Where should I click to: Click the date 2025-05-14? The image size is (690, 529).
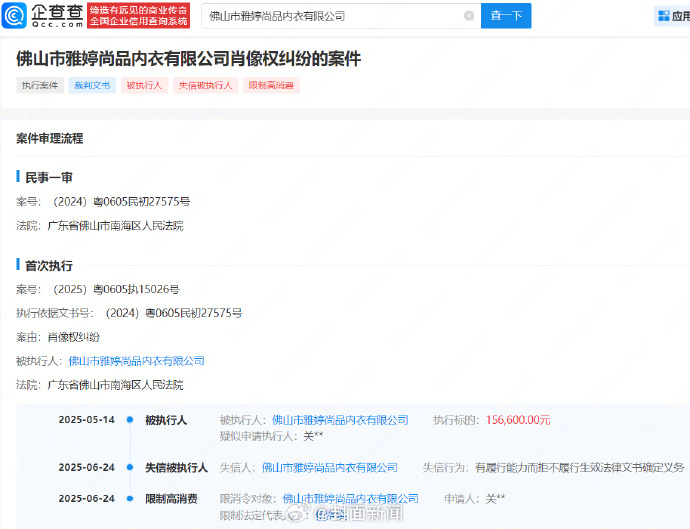click(x=87, y=420)
